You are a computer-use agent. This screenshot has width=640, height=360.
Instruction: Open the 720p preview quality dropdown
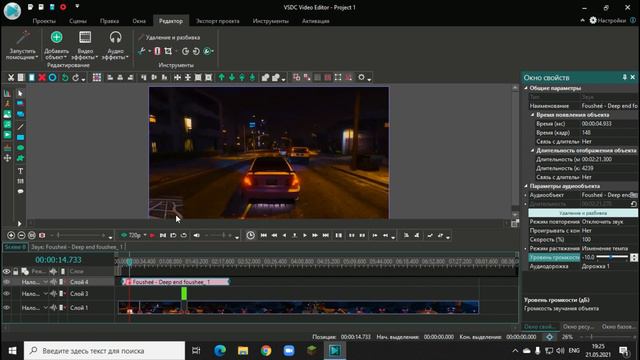pos(145,236)
